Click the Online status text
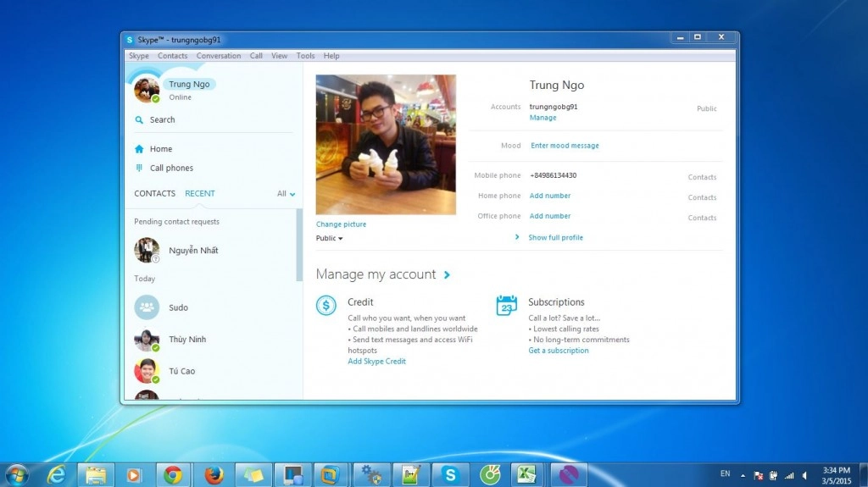 (x=181, y=97)
